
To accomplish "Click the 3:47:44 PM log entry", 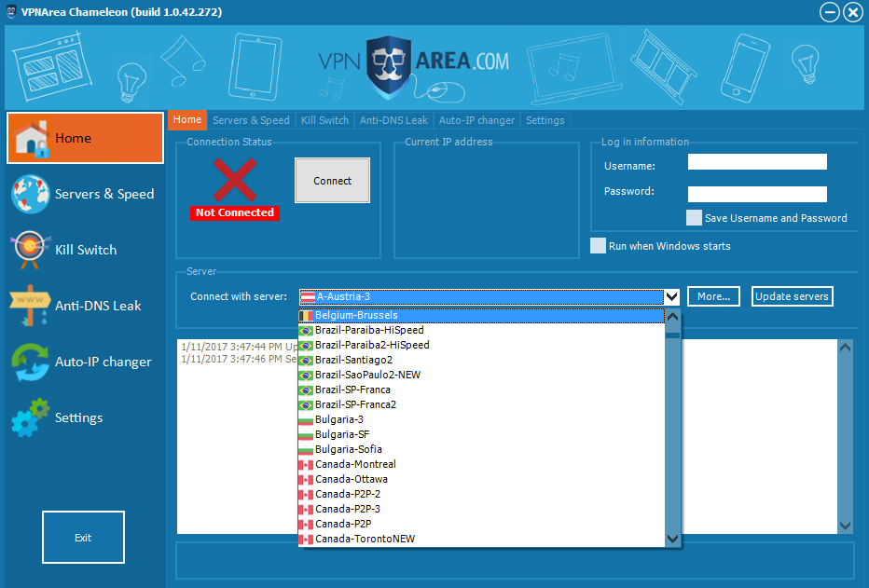I will [240, 347].
